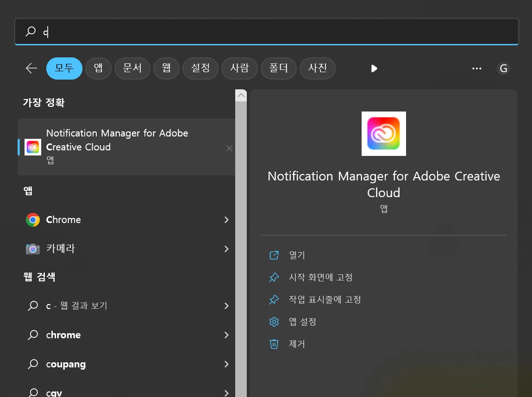The width and height of the screenshot is (532, 397).
Task: Click the results list vertical scrollbar track
Action: [241, 249]
